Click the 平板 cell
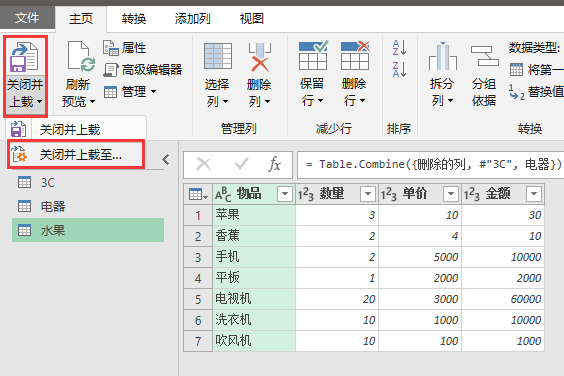Viewport: 564px width, 376px height. tap(254, 278)
